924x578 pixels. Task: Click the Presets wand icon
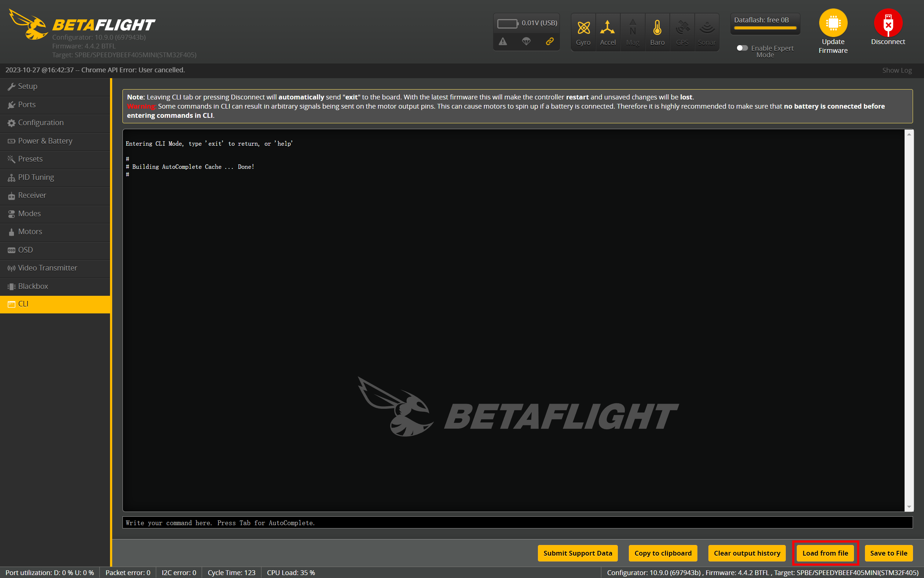pos(11,159)
